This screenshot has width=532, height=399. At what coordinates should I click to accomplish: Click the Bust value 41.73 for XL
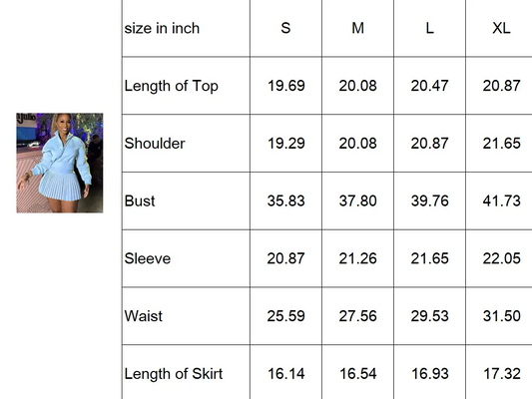(x=501, y=201)
